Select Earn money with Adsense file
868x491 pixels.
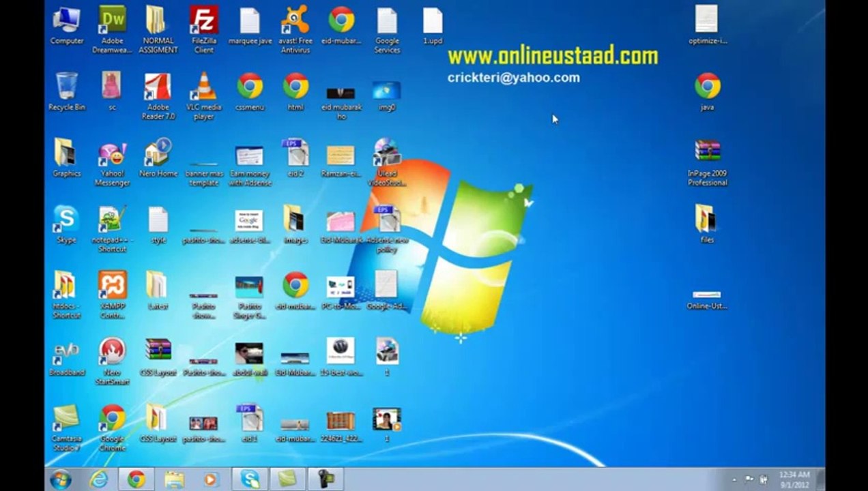250,165
